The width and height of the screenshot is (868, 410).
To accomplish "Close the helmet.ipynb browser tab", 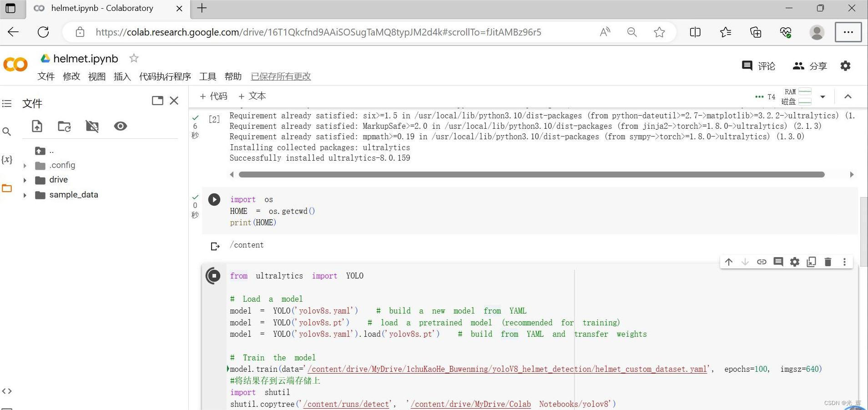I will pos(179,8).
